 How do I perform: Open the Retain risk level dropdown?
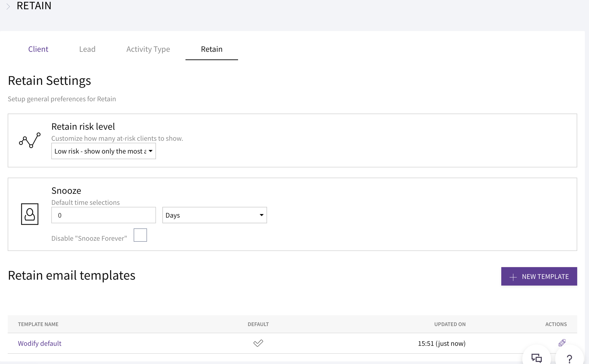pos(104,151)
